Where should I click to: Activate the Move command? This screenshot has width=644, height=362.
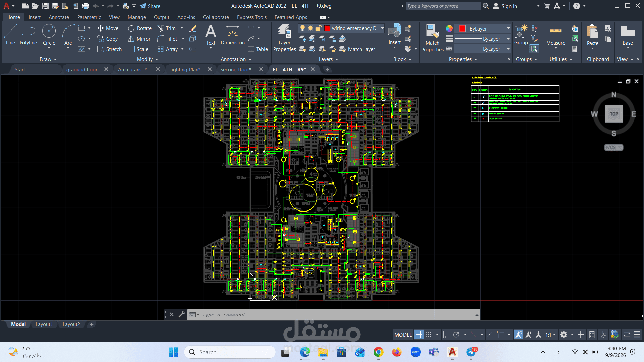[108, 28]
